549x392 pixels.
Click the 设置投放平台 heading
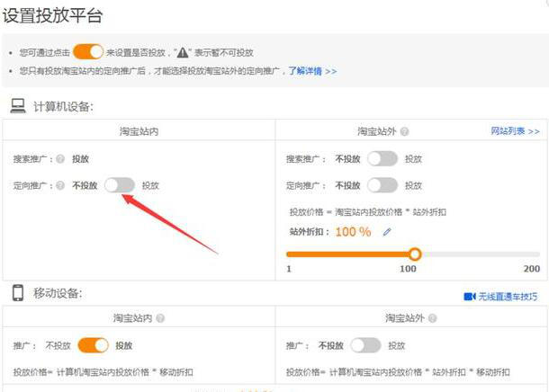click(52, 15)
